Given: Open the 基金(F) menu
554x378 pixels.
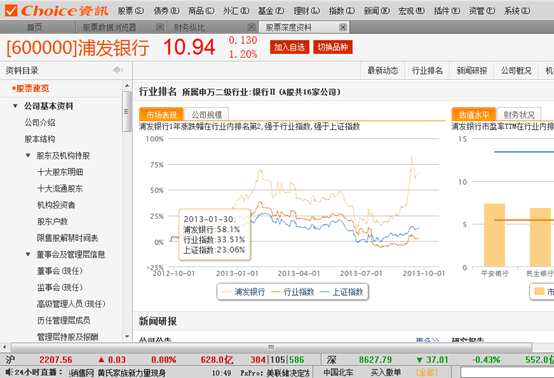Looking at the screenshot, I should [x=271, y=11].
